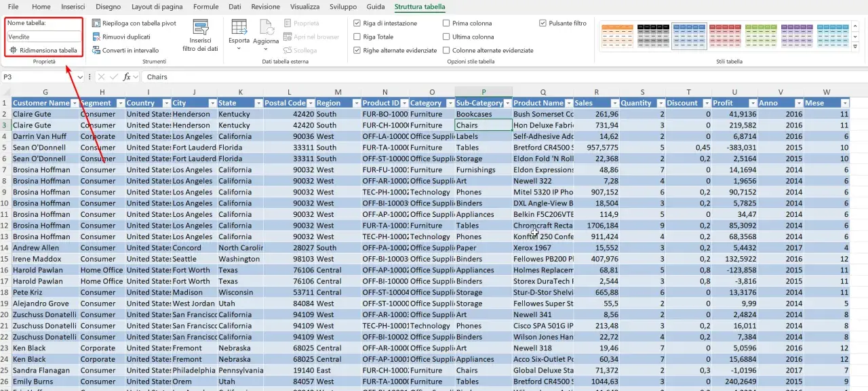This screenshot has height=391, width=868.
Task: Open the File menu
Action: (13, 7)
